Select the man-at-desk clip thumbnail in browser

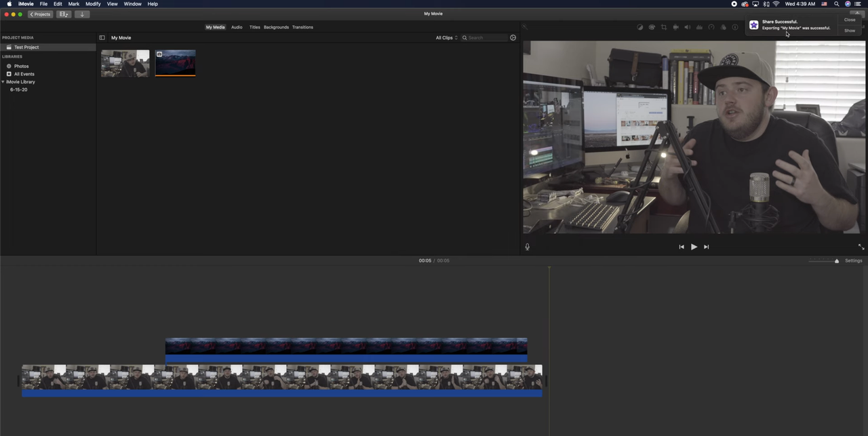[x=125, y=63]
